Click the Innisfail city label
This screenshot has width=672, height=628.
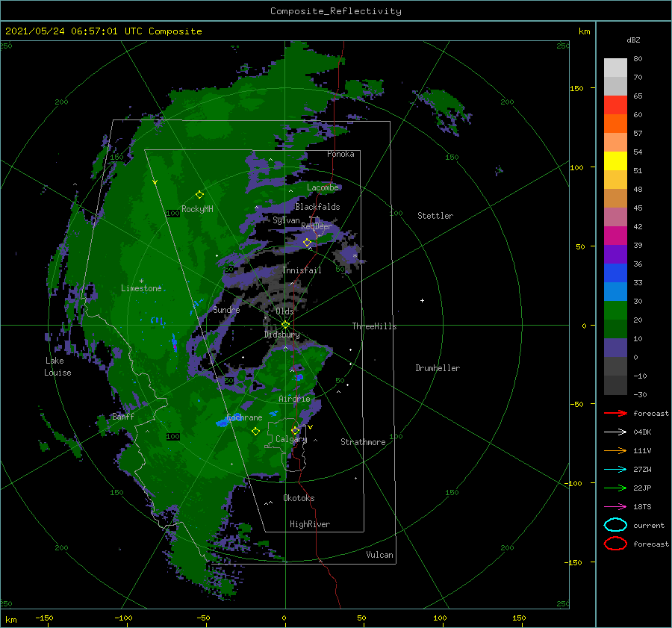point(302,270)
